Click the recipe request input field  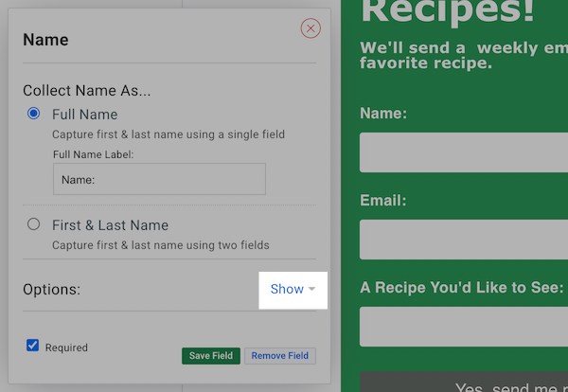click(x=464, y=327)
